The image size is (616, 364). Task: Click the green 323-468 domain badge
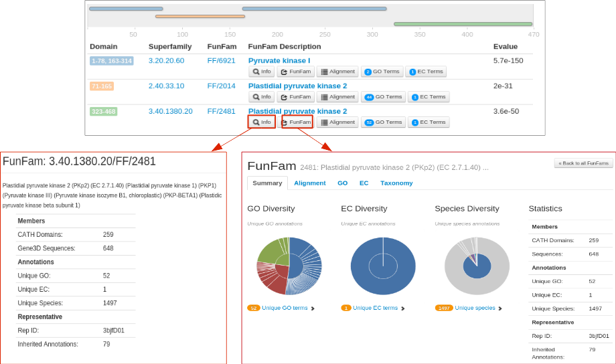click(103, 112)
